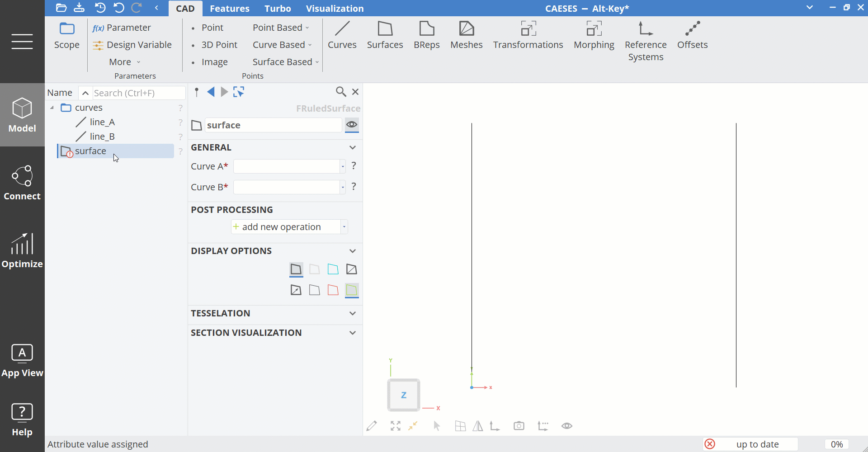Toggle viewport visibility eye icon at bottom

(567, 426)
